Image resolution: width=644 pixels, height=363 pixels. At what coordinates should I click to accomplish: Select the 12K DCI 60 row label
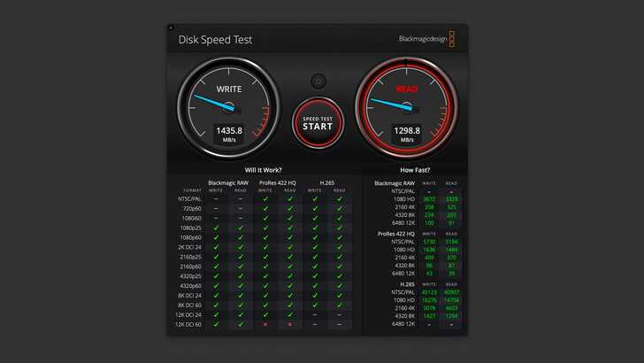click(x=188, y=324)
